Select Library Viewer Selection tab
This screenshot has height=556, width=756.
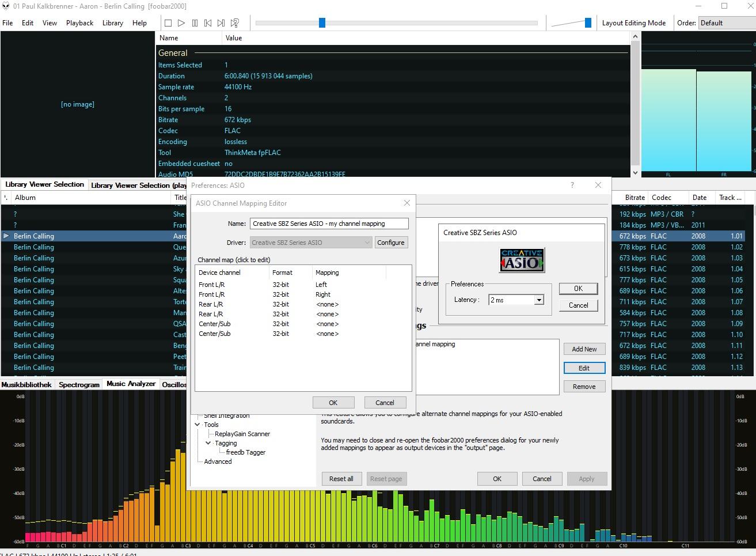click(44, 184)
